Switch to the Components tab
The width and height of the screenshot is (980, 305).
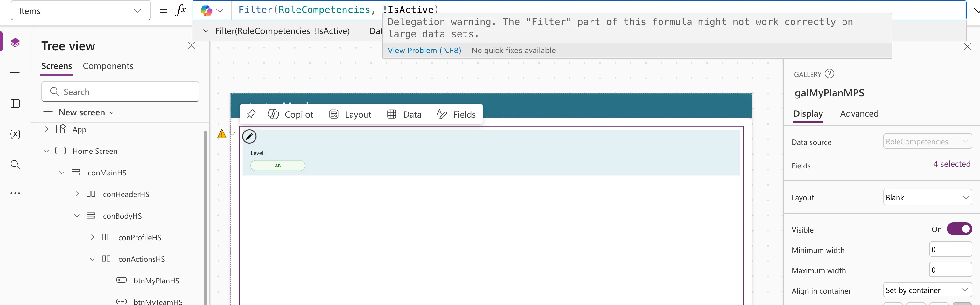point(108,66)
